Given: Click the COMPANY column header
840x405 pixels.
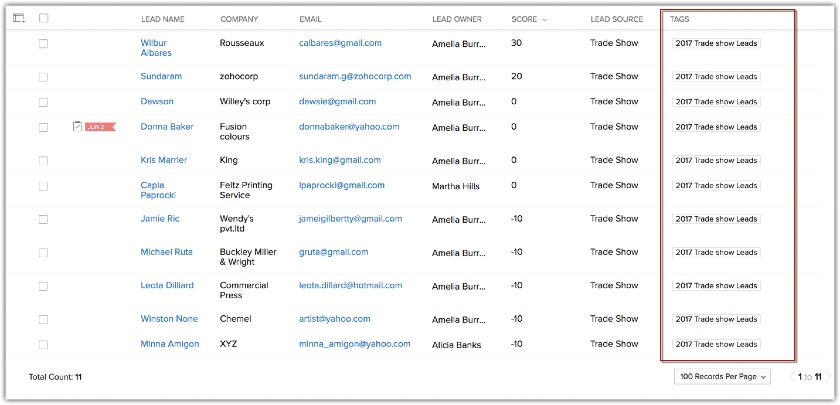Looking at the screenshot, I should click(239, 19).
